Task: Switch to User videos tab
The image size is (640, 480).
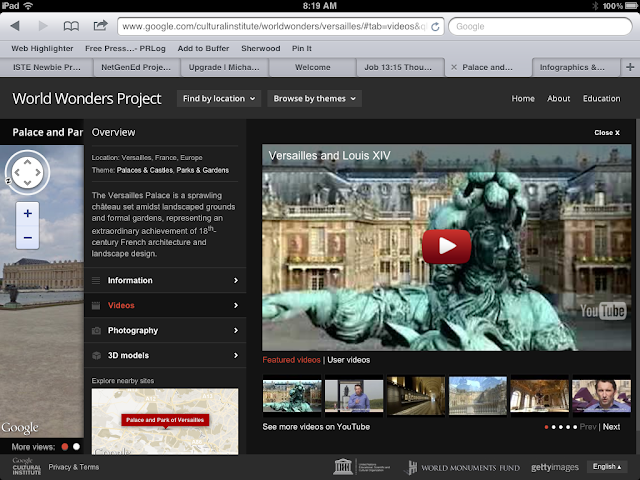Action: 349,360
